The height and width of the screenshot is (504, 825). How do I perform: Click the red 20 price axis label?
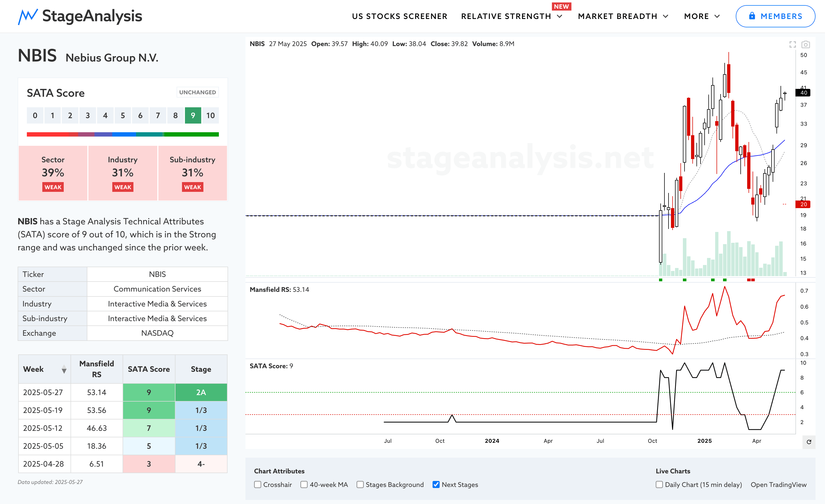click(x=803, y=204)
